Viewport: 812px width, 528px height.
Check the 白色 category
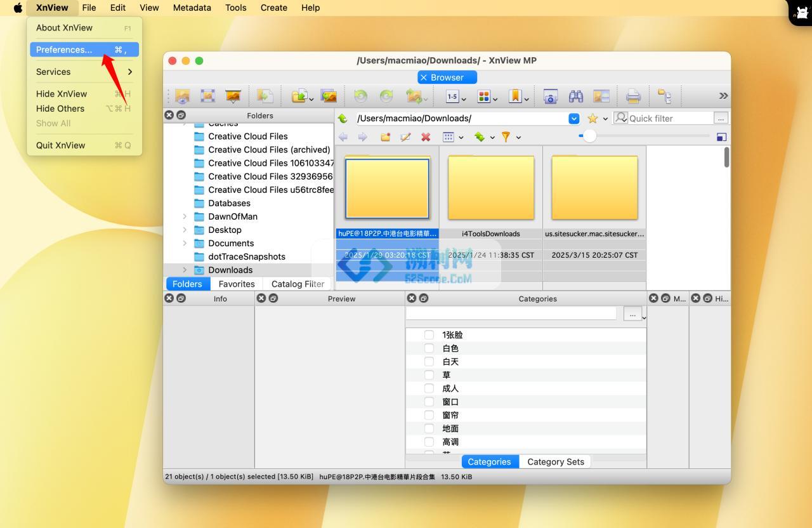429,348
